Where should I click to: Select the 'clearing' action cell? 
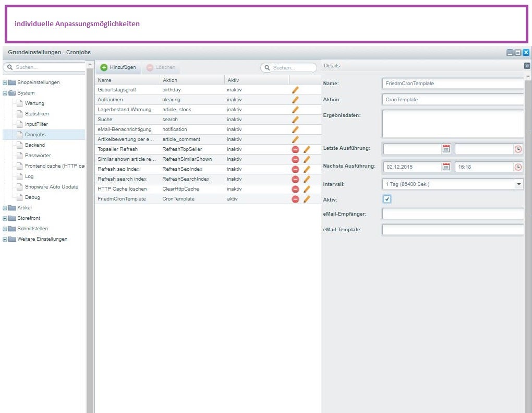coord(192,100)
